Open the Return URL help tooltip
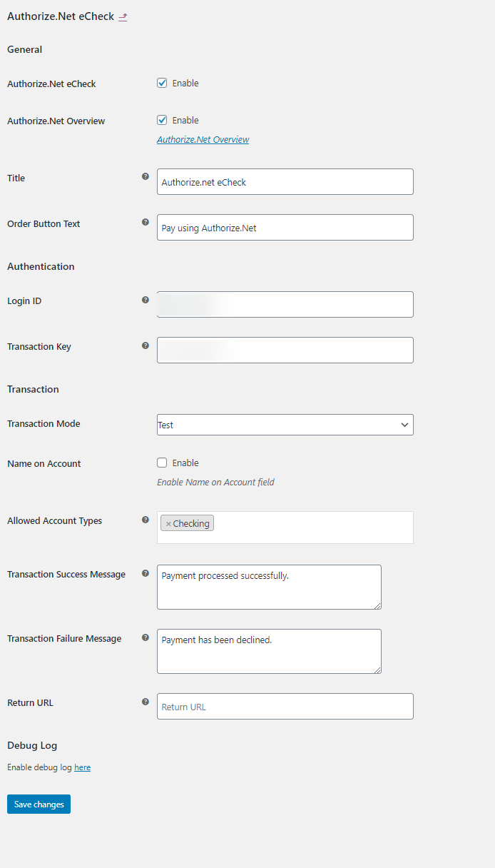 (x=145, y=702)
